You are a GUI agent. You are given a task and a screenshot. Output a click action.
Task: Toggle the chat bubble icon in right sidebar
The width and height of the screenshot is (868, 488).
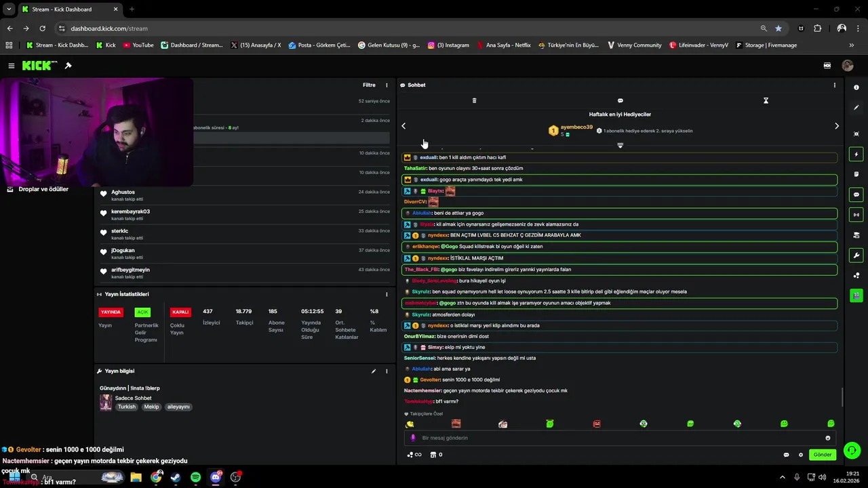click(x=856, y=195)
